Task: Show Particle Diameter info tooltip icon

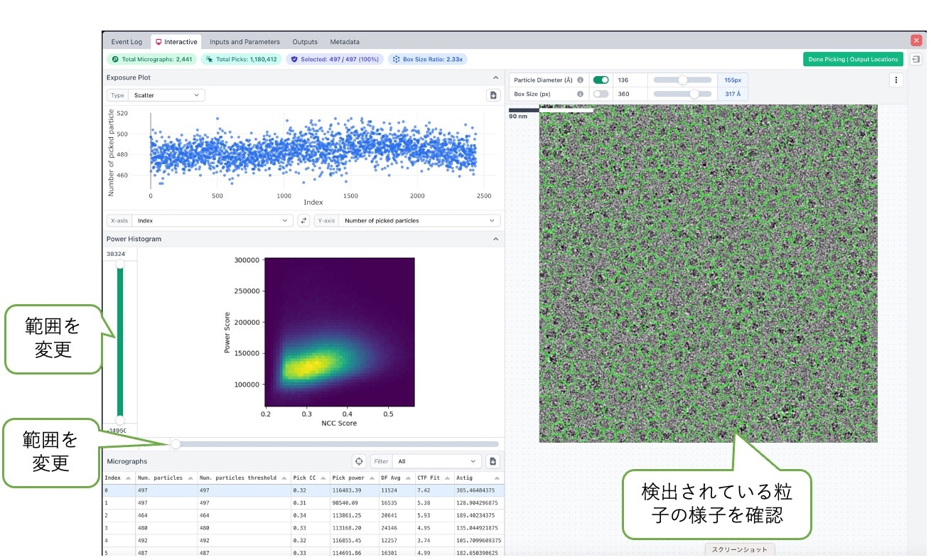Action: (580, 80)
